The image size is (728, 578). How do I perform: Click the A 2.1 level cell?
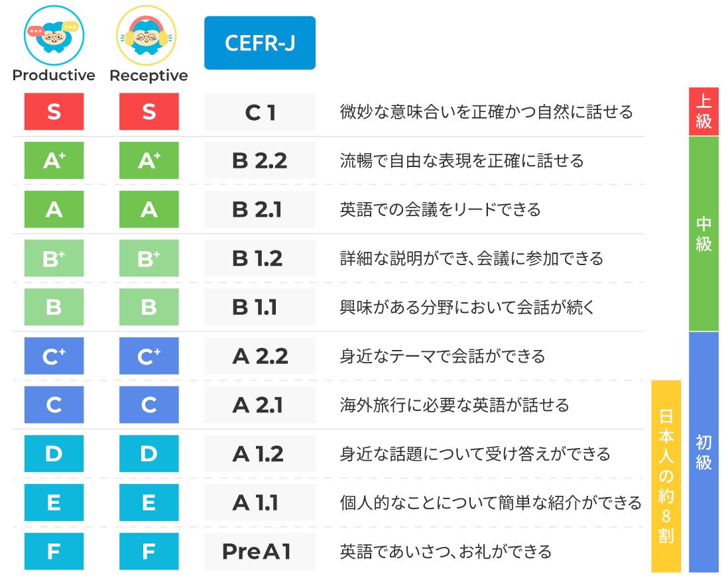click(x=260, y=405)
